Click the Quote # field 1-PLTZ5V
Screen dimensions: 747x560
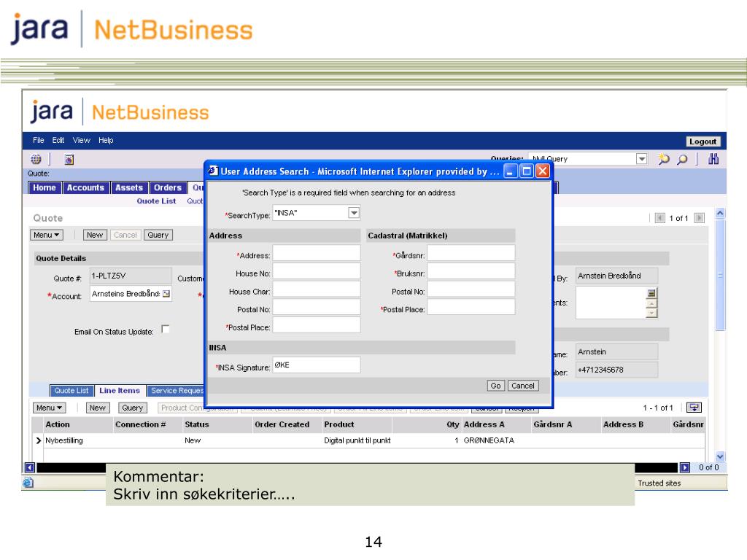(x=131, y=276)
